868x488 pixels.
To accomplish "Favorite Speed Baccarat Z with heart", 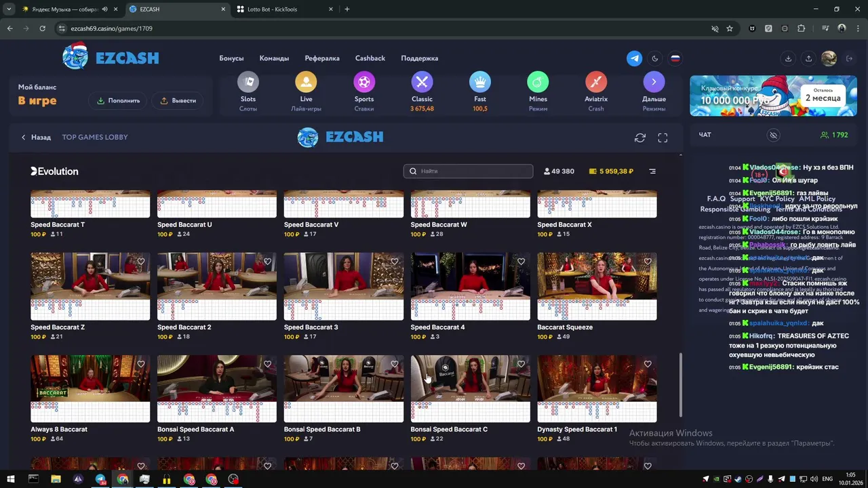I will pyautogui.click(x=141, y=262).
